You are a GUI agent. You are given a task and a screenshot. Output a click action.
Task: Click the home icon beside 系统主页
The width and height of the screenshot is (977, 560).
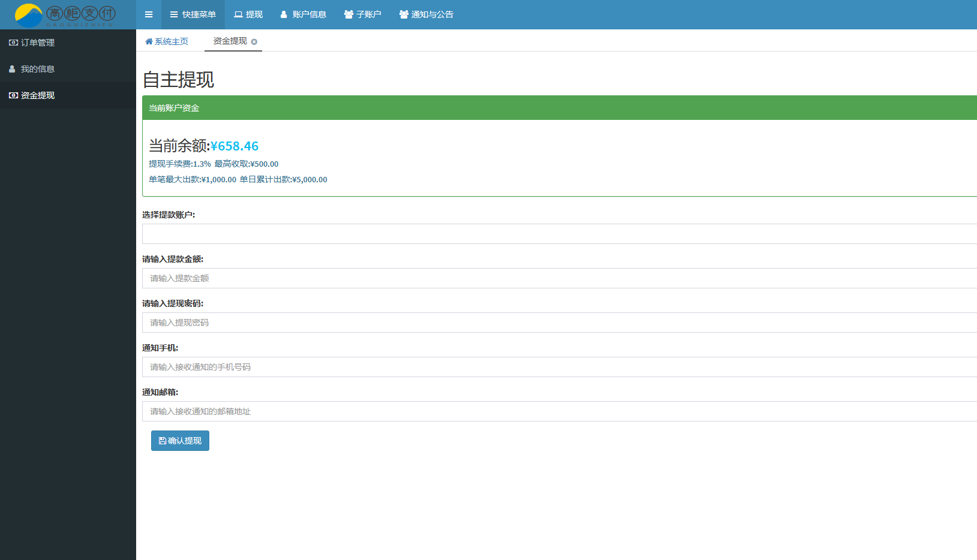[149, 41]
